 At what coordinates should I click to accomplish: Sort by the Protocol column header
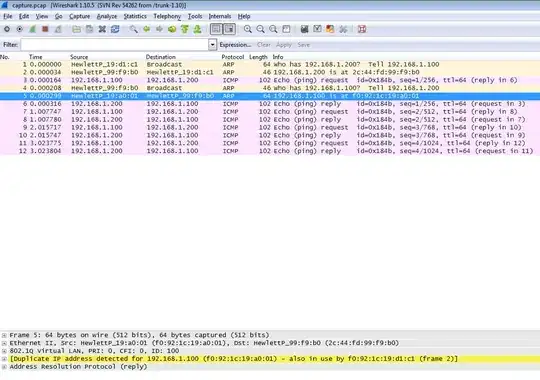pyautogui.click(x=232, y=57)
